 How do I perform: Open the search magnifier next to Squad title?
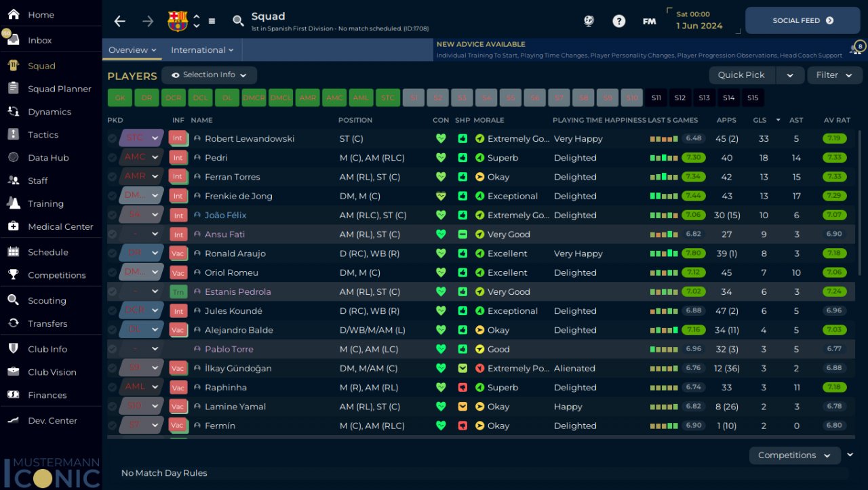[238, 21]
